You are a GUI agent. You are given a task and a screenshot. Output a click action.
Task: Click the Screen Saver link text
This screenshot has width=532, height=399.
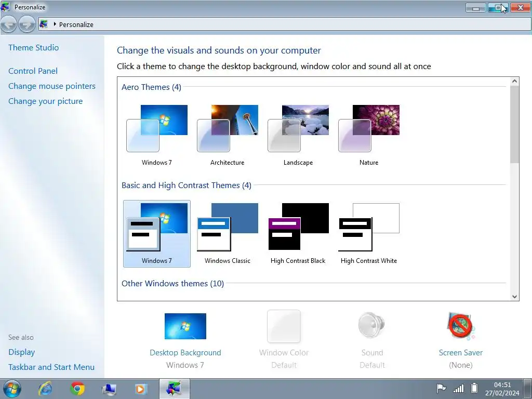pyautogui.click(x=460, y=353)
